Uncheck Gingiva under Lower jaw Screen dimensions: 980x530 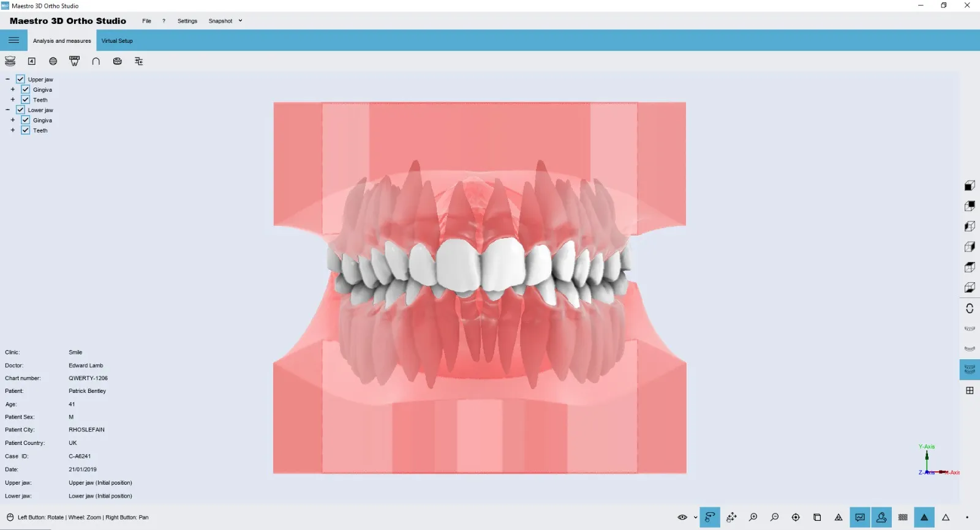[x=26, y=120]
